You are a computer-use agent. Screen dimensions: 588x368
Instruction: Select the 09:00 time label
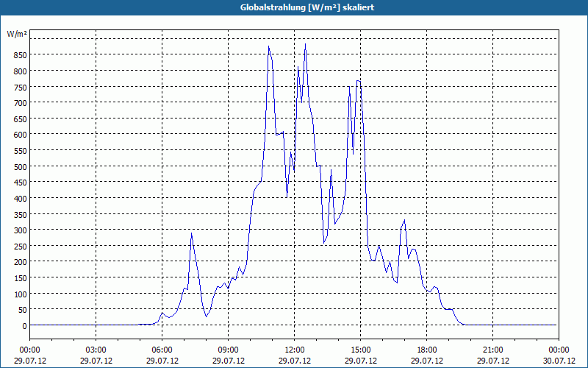click(229, 350)
